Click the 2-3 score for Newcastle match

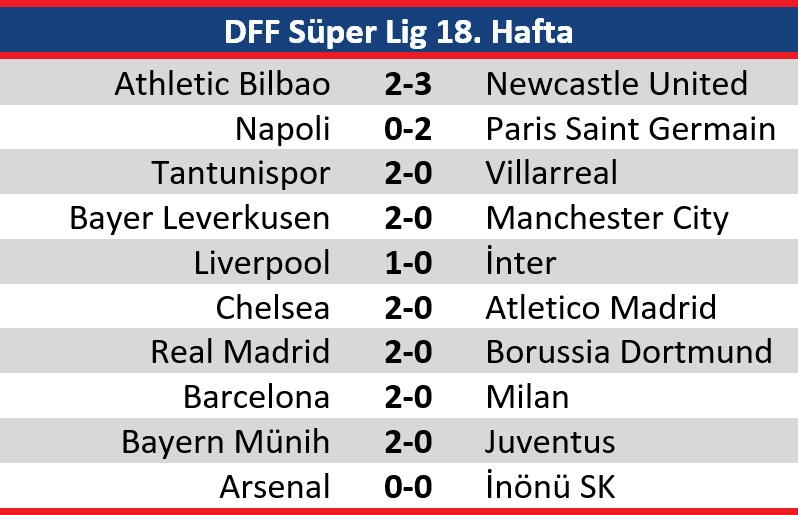(x=408, y=84)
